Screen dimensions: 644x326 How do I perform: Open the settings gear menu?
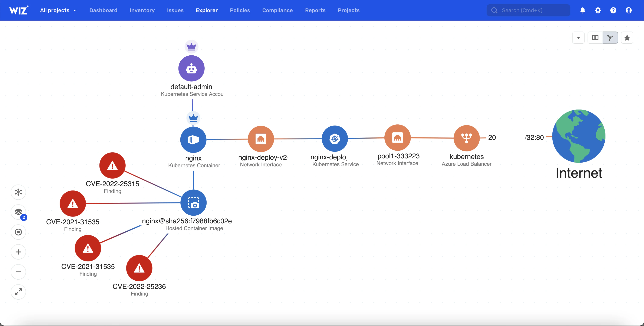pos(598,10)
